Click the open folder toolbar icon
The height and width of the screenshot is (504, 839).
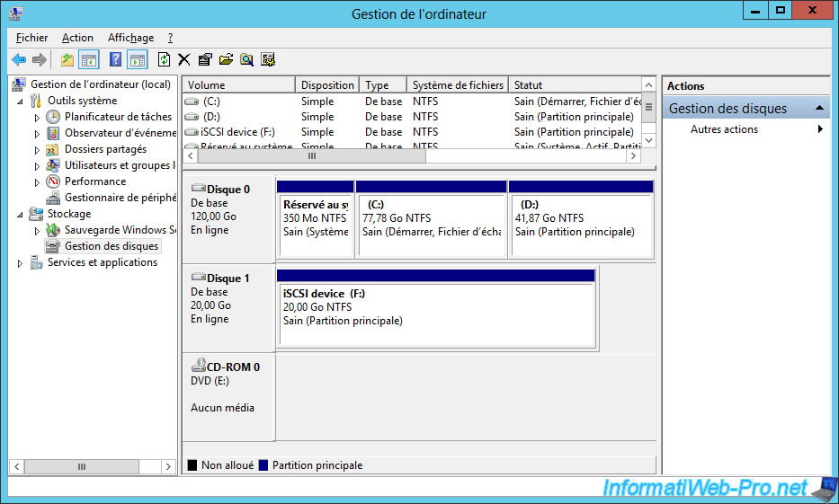(x=226, y=60)
